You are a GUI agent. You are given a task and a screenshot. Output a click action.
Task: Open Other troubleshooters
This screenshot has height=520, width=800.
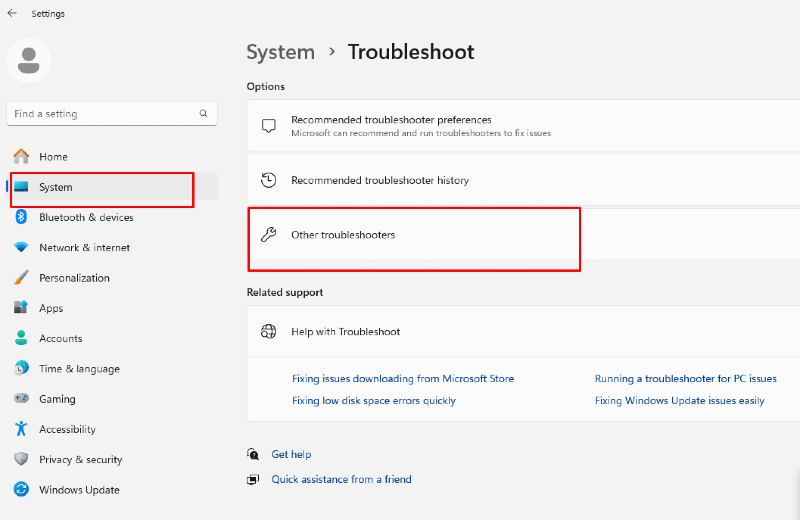[x=523, y=235]
